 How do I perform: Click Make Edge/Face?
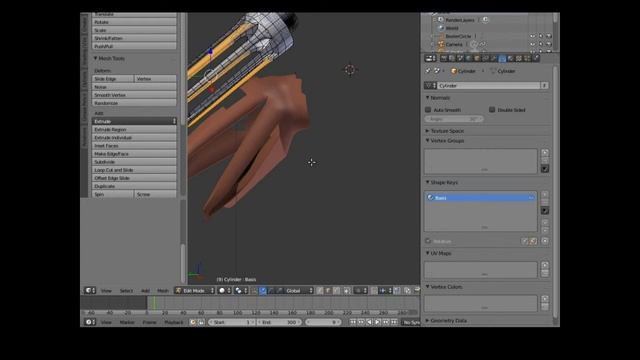(x=134, y=154)
